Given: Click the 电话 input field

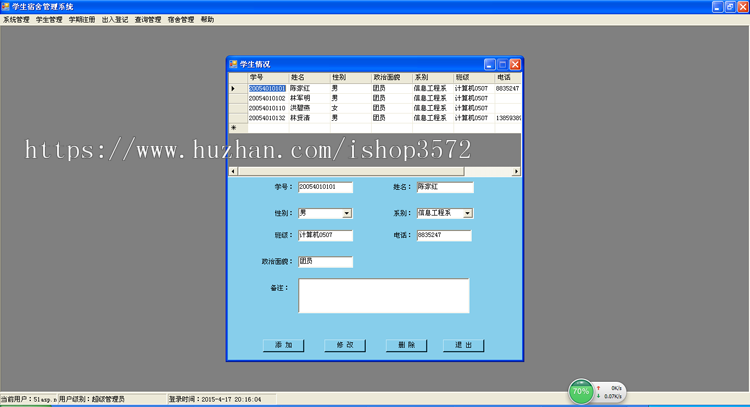Looking at the screenshot, I should tap(444, 235).
